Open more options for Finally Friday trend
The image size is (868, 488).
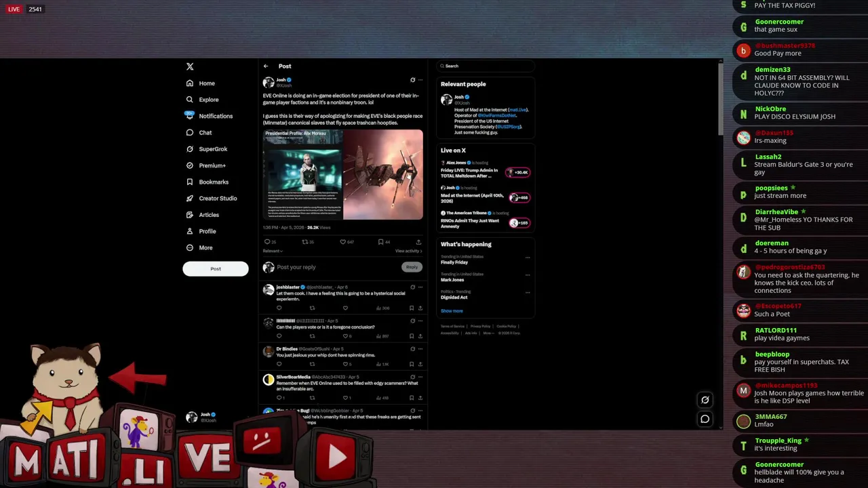pyautogui.click(x=528, y=258)
